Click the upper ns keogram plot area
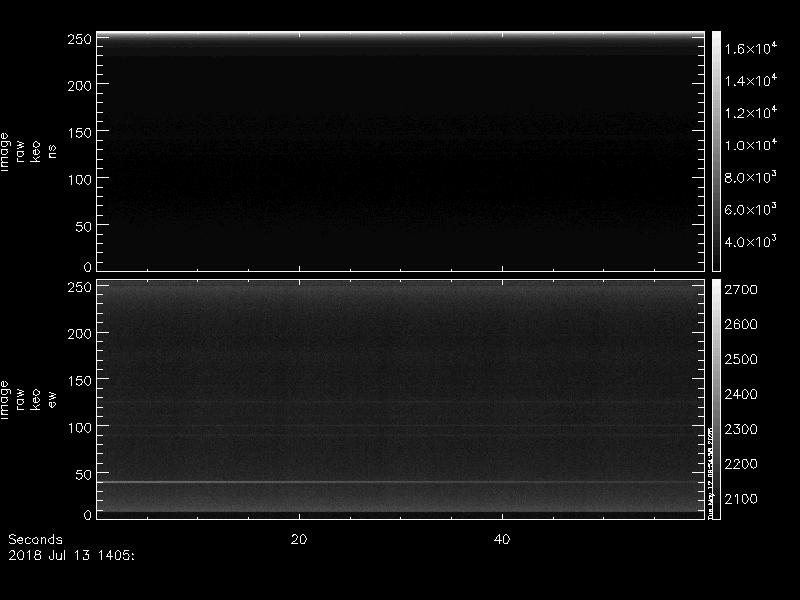 [x=401, y=152]
